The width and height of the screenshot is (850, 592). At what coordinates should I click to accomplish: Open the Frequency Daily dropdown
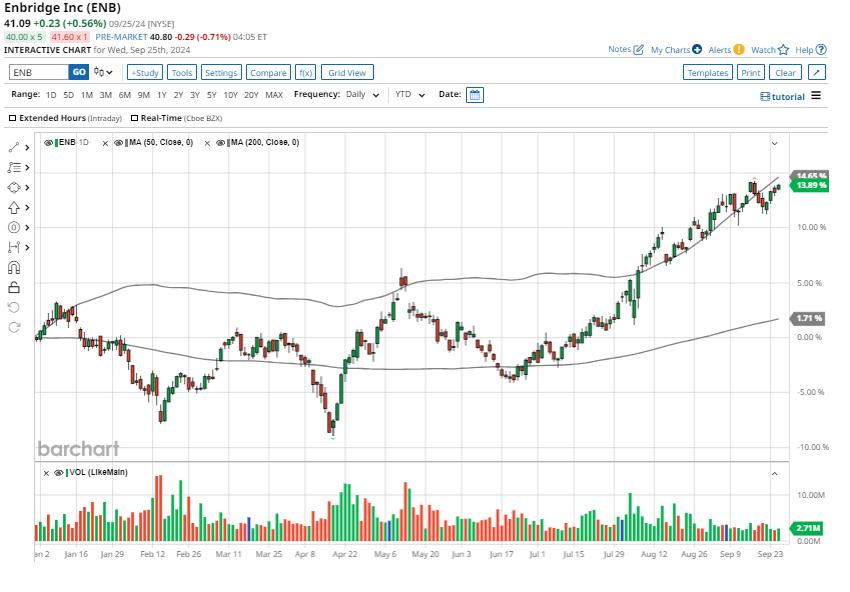tap(363, 94)
